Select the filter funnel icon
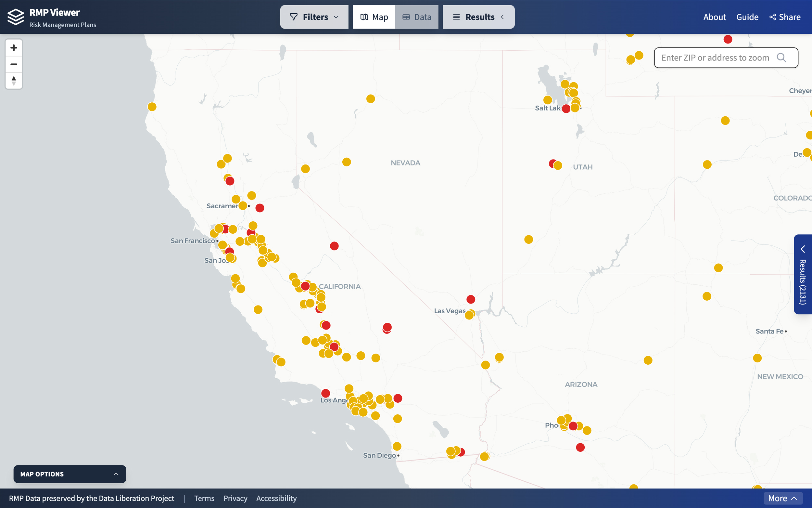 click(x=293, y=17)
